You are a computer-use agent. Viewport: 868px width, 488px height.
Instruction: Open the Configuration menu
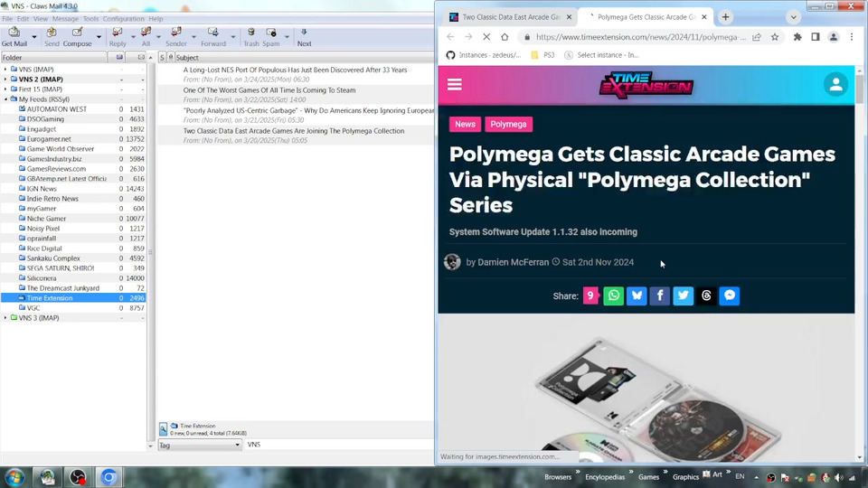124,19
